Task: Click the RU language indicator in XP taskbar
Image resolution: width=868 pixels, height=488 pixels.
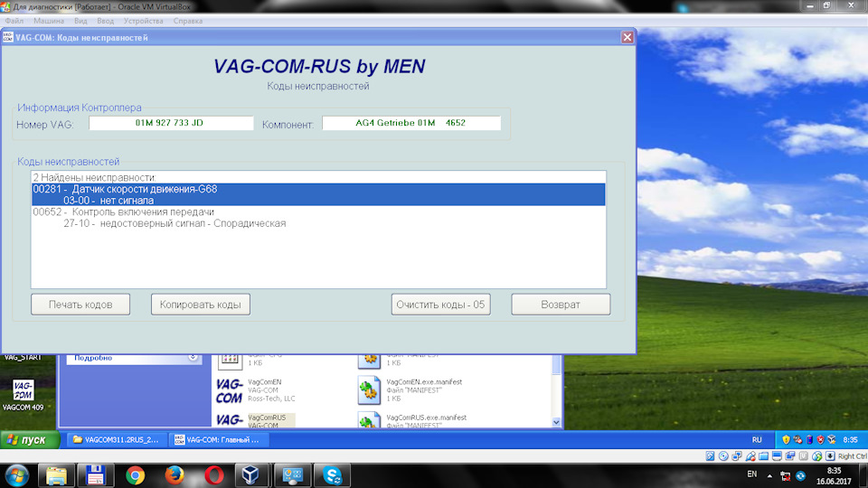Action: pos(757,440)
